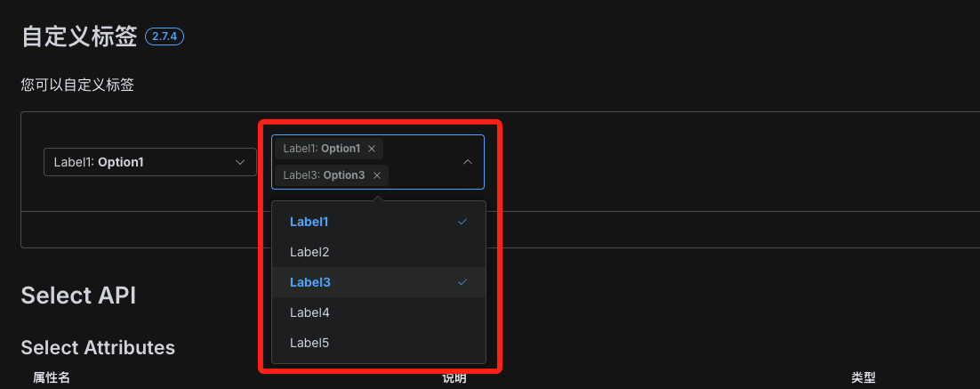
Task: Open the Label1: Option1 single select box
Action: coord(150,162)
